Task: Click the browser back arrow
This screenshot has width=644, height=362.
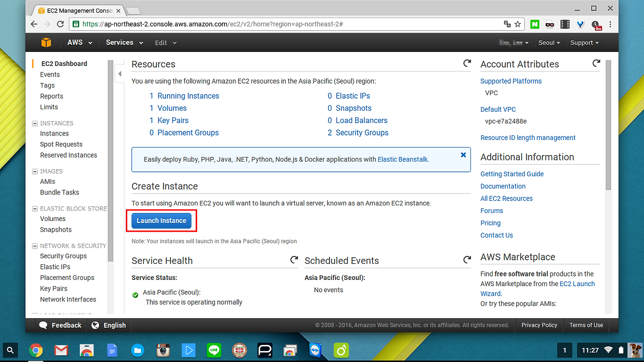Action: (34, 24)
